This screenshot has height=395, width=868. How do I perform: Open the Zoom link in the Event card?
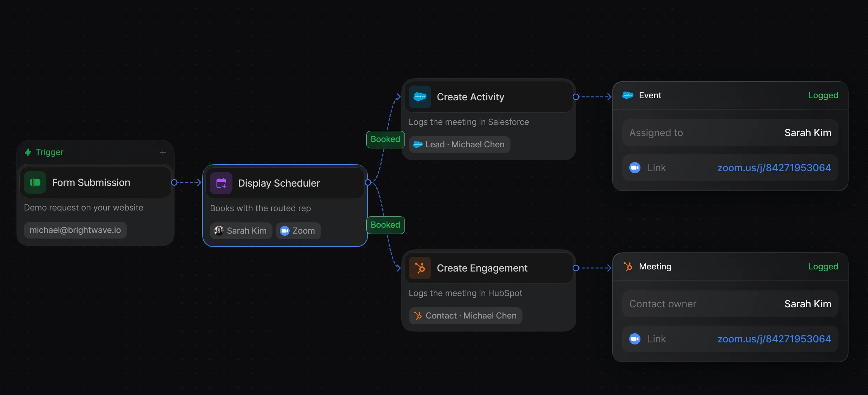coord(774,168)
